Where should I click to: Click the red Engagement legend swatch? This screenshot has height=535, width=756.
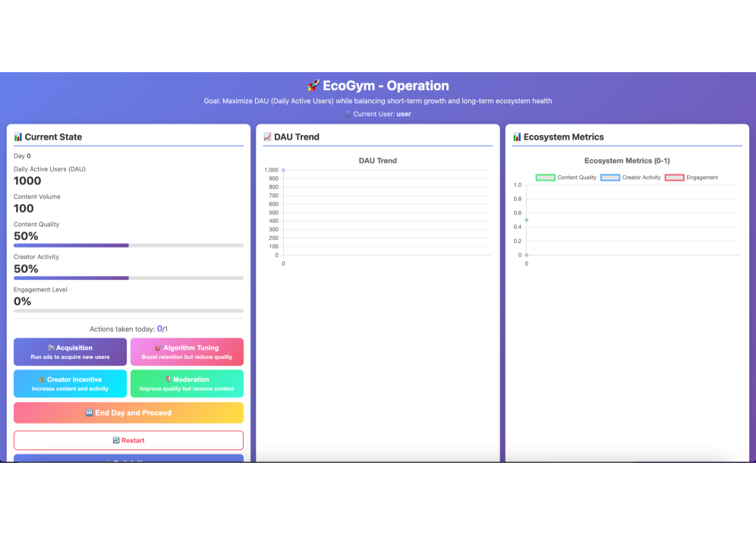(x=674, y=178)
